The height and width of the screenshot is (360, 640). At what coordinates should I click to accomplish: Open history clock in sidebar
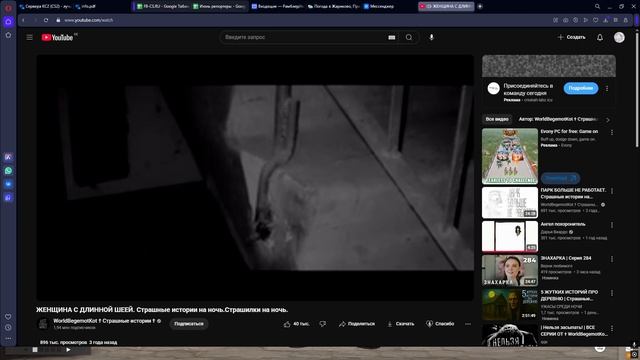coord(8,327)
